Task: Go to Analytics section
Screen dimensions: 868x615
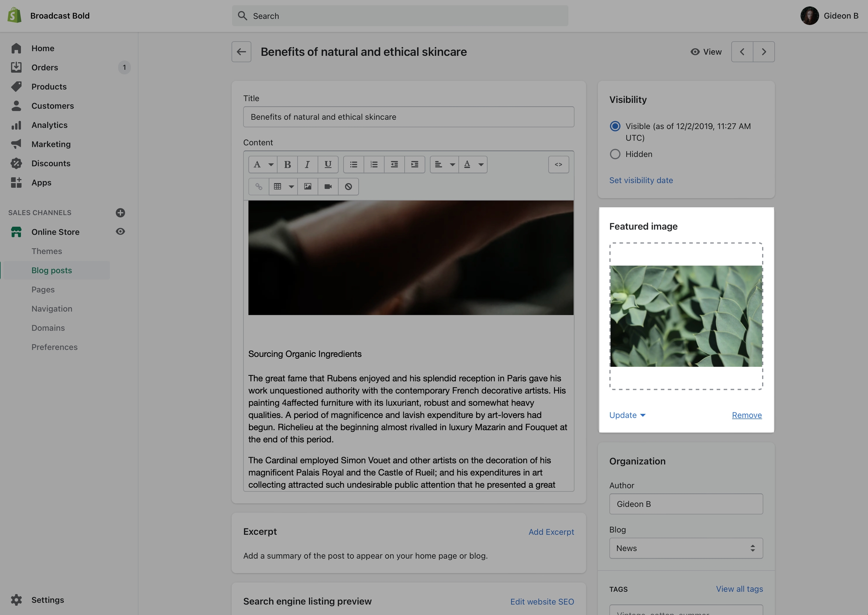Action: (x=49, y=125)
